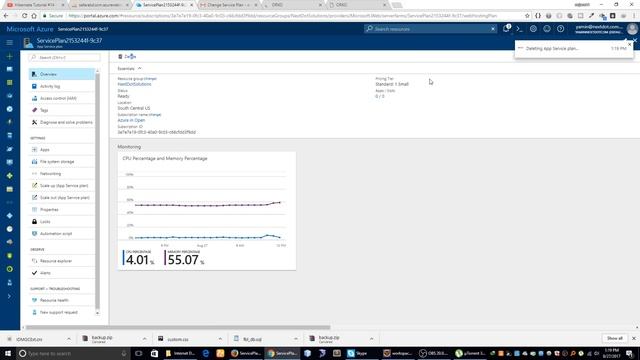Launch Cloud Shell from top bar

tap(519, 29)
